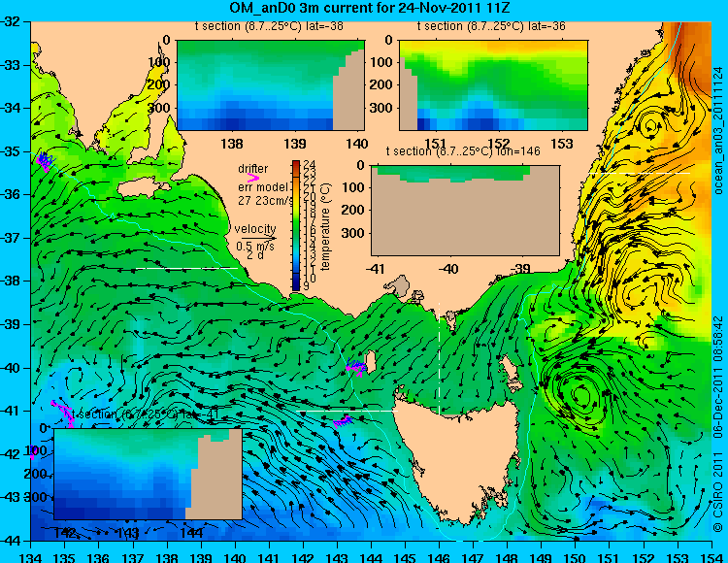Click the drifter marker beside King Island
The height and width of the screenshot is (563, 728).
(x=356, y=367)
